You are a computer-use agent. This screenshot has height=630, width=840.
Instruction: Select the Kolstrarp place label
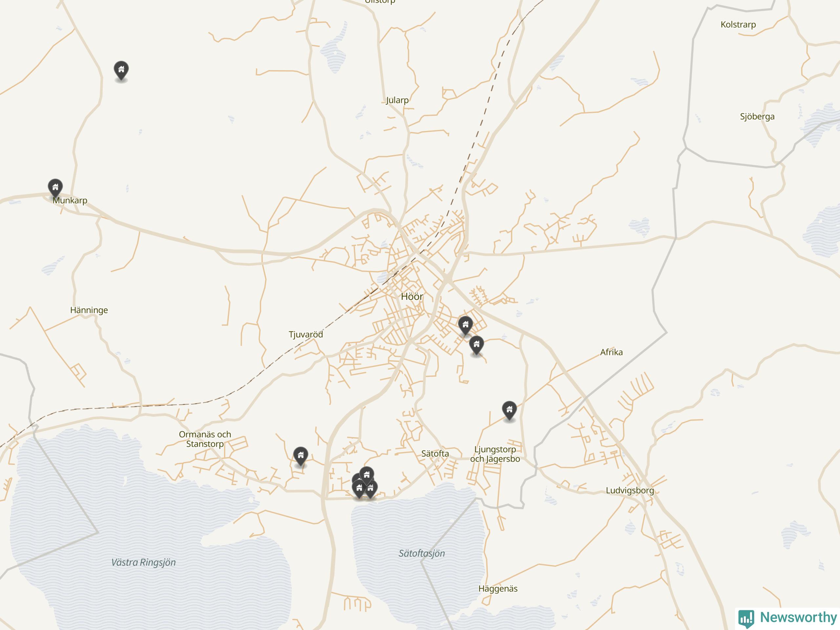[x=738, y=25]
